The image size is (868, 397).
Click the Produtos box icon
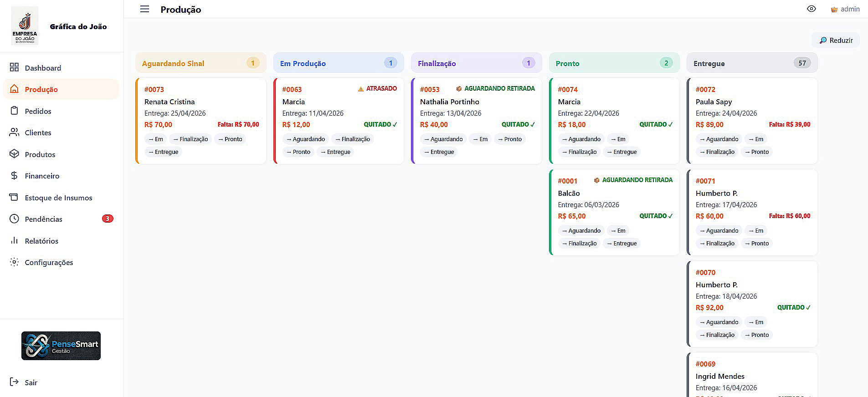(x=14, y=154)
